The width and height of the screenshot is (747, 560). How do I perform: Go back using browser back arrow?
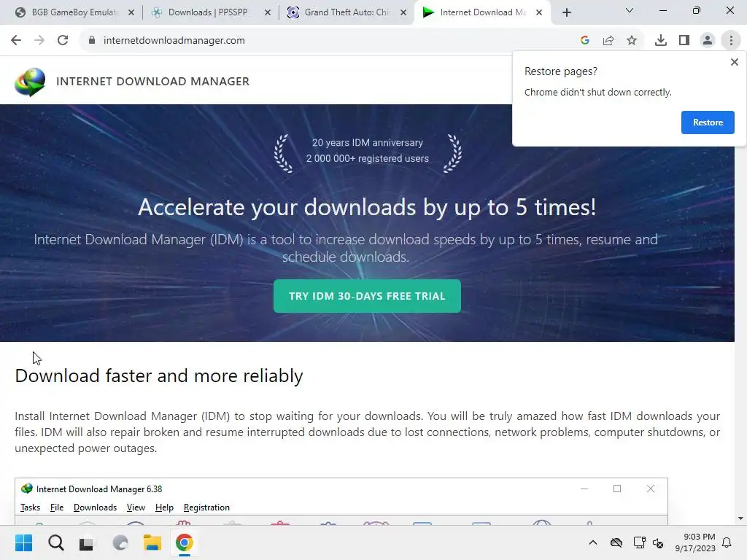coord(16,40)
